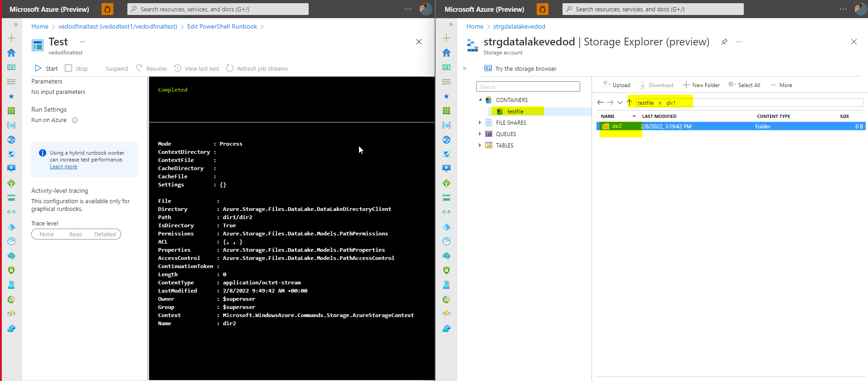Expand the QUEUES tree node
This screenshot has height=381, width=868.
pyautogui.click(x=480, y=134)
